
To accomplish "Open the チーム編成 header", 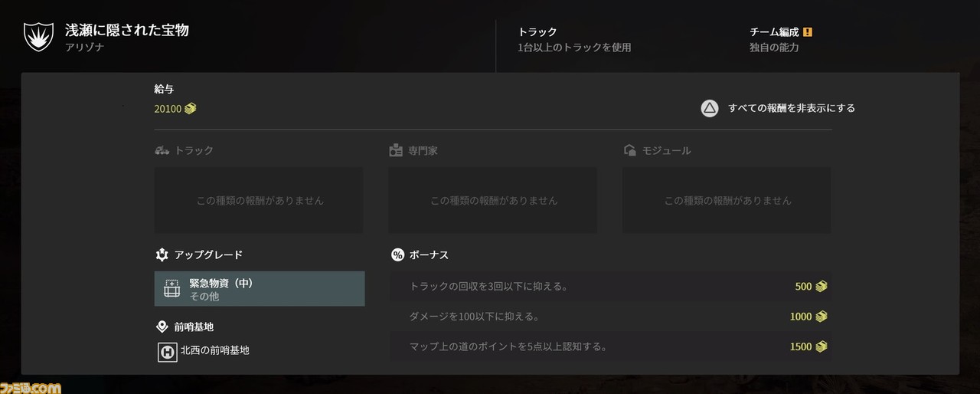I will tap(774, 32).
